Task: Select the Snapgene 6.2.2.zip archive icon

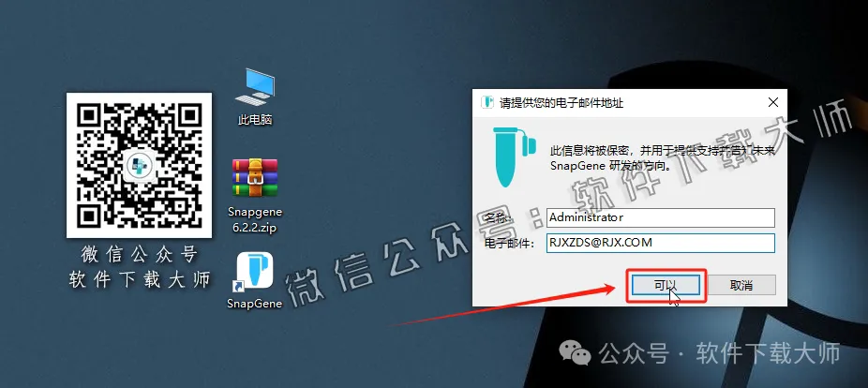Action: [x=255, y=177]
